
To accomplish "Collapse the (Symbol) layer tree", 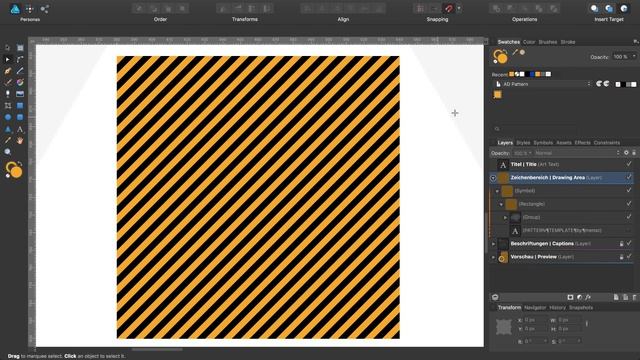I will pyautogui.click(x=497, y=191).
